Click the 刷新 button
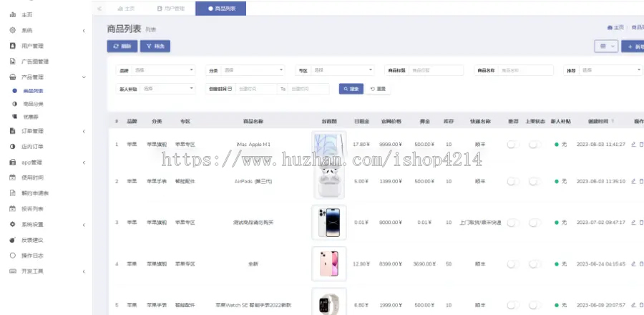 [122, 47]
